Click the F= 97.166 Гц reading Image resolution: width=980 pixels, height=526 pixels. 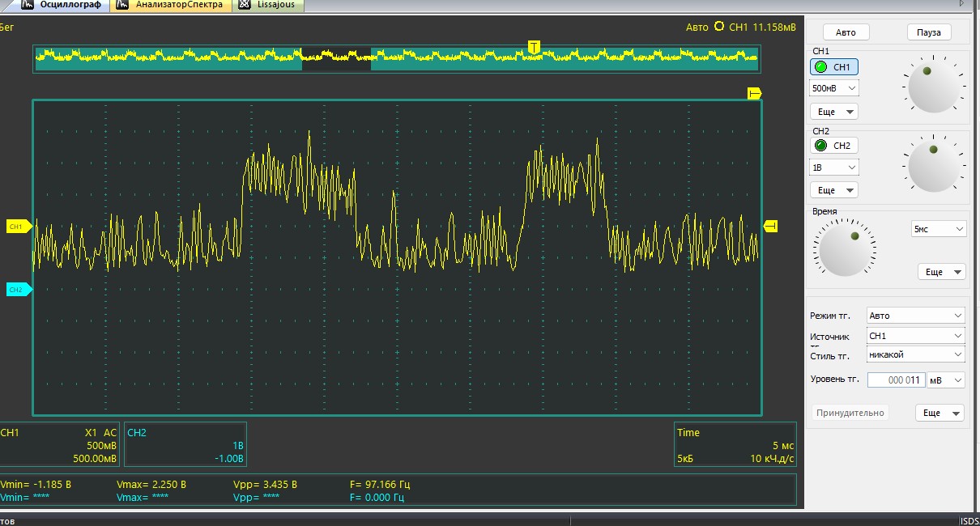(x=380, y=484)
